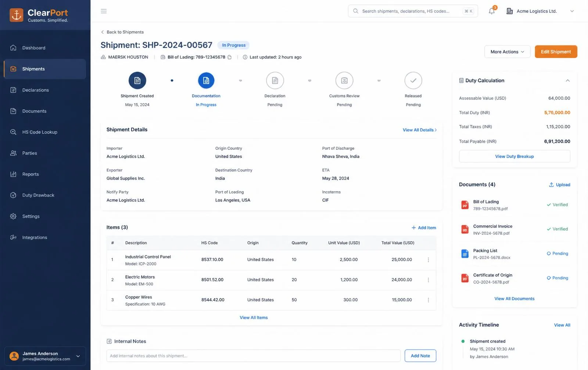Click the ClearPort anchor logo
Screen dimensions: 588x370
[17, 15]
